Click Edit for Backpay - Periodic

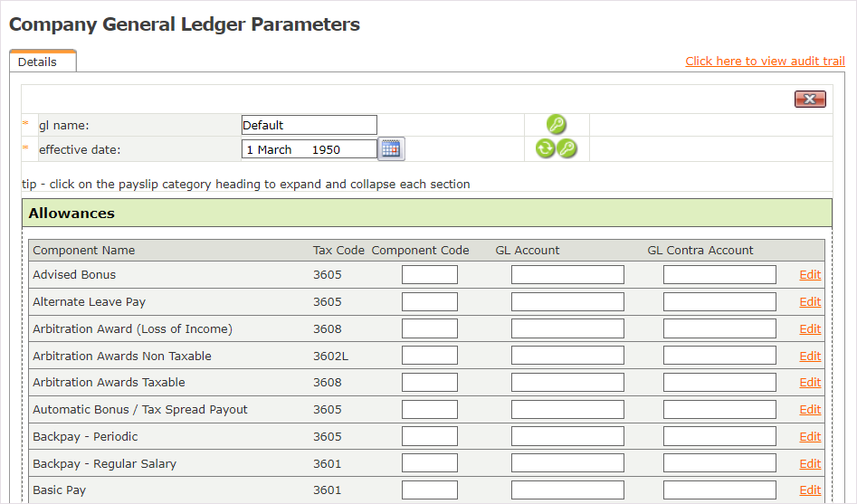pos(810,437)
